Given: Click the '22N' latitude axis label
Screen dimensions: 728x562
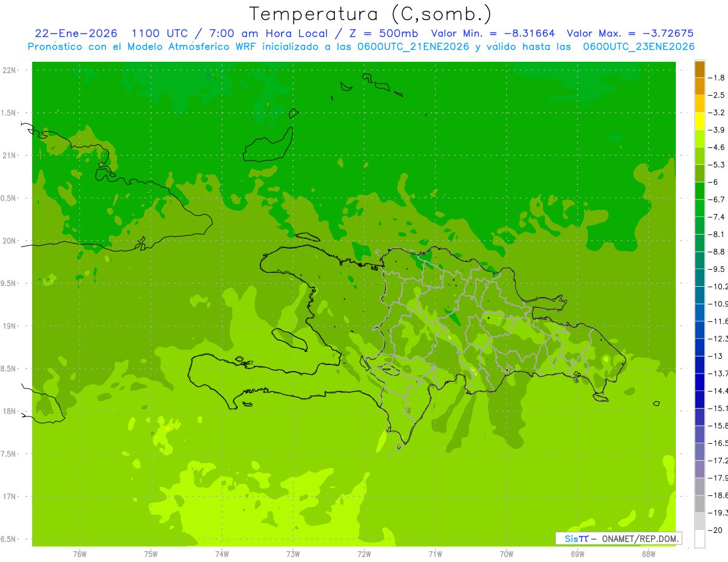Looking at the screenshot, I should click(x=10, y=70).
